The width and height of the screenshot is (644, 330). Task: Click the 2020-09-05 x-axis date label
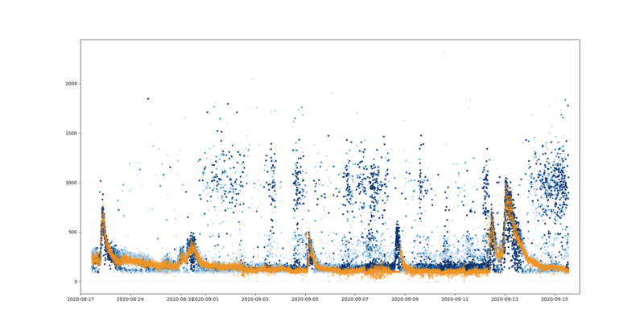click(x=305, y=299)
